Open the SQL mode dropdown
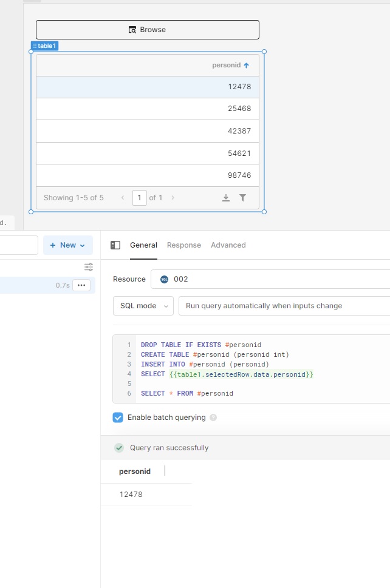Viewport: 390px width, 588px height. click(143, 306)
